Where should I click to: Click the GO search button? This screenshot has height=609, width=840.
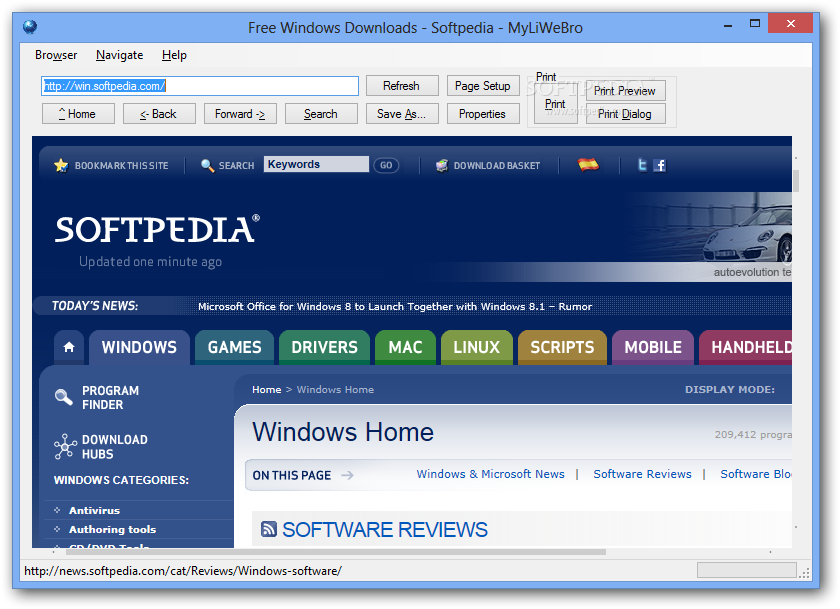[x=386, y=165]
